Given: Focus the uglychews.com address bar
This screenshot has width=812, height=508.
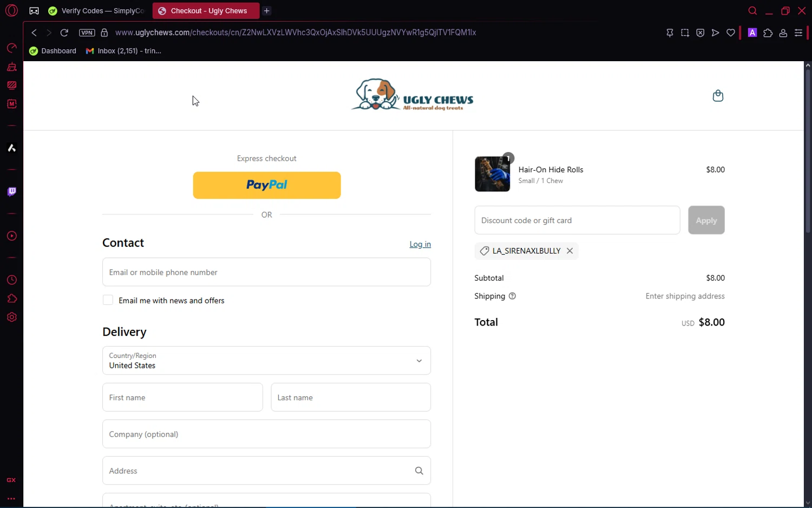Looking at the screenshot, I should (x=296, y=32).
